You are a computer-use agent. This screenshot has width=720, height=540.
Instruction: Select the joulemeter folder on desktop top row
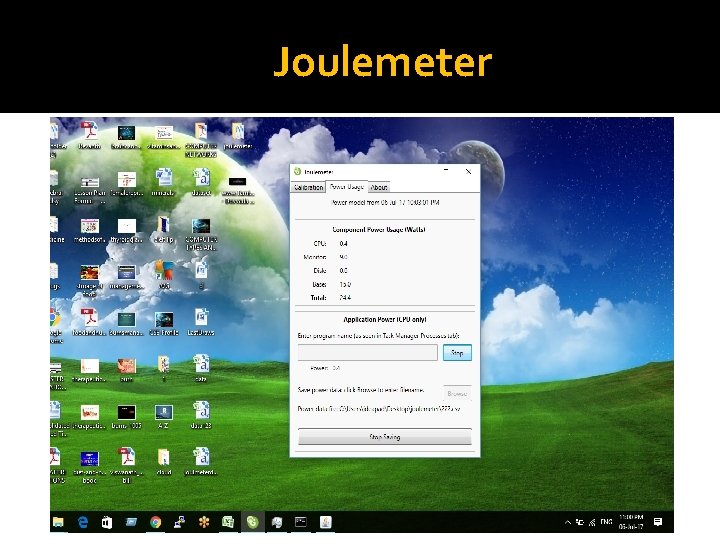click(237, 135)
